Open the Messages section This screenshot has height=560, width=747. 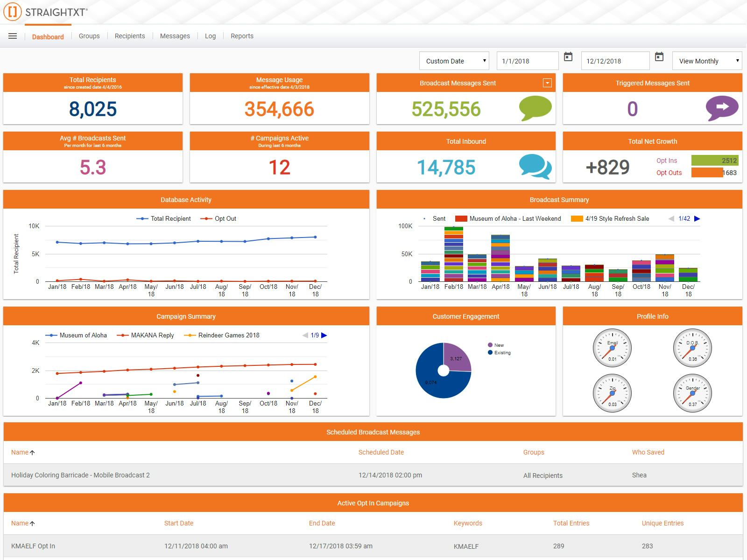[175, 36]
